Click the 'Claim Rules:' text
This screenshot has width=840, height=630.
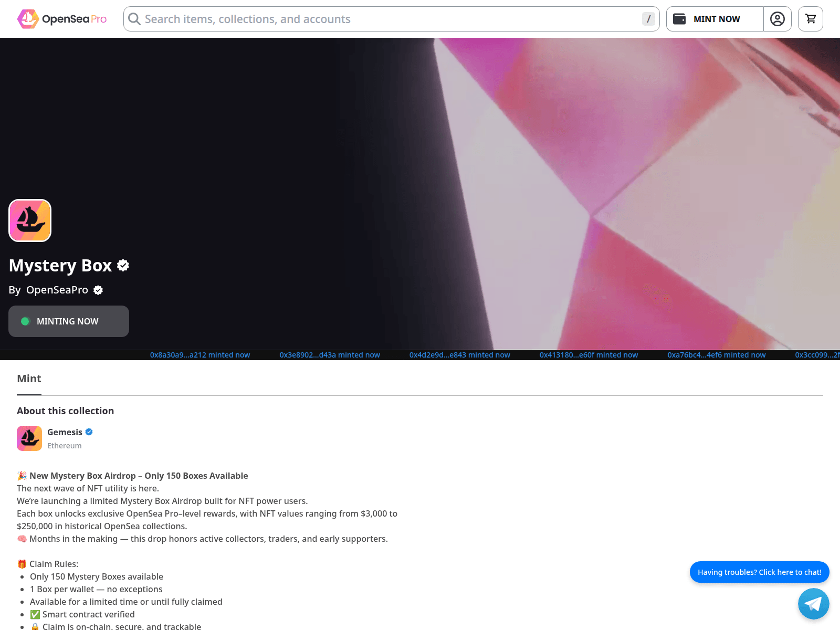point(54,564)
